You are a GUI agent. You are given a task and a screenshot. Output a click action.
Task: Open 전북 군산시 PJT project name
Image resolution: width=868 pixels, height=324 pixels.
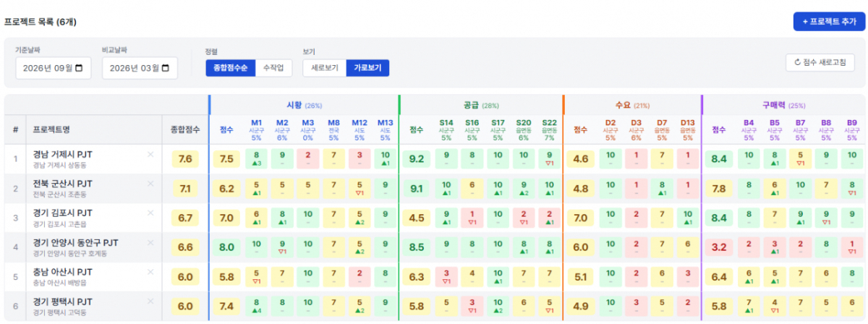(x=62, y=184)
